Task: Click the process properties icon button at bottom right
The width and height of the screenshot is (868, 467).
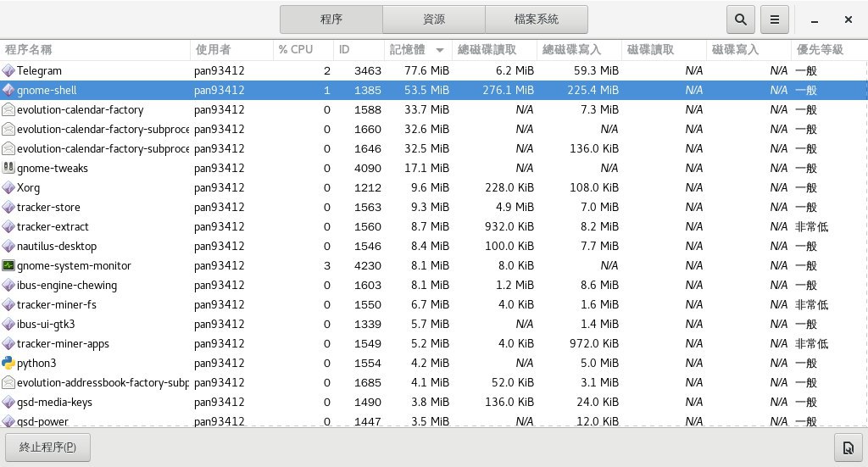Action: pyautogui.click(x=848, y=448)
